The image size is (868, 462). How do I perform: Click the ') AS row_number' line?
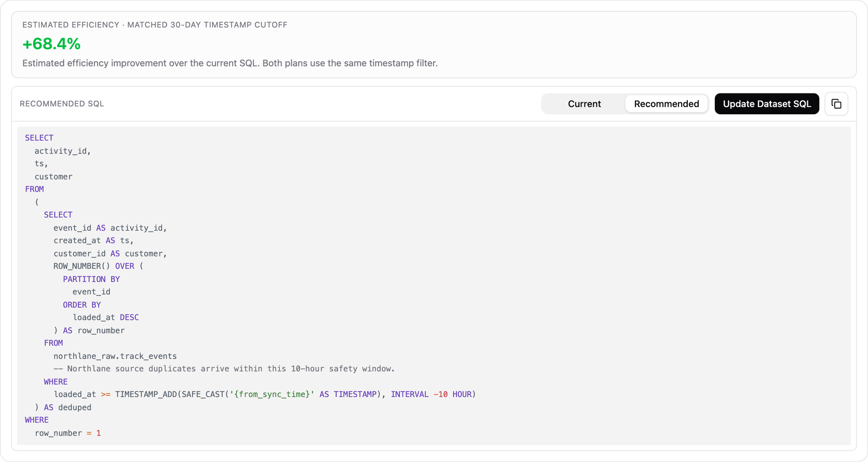click(x=89, y=330)
